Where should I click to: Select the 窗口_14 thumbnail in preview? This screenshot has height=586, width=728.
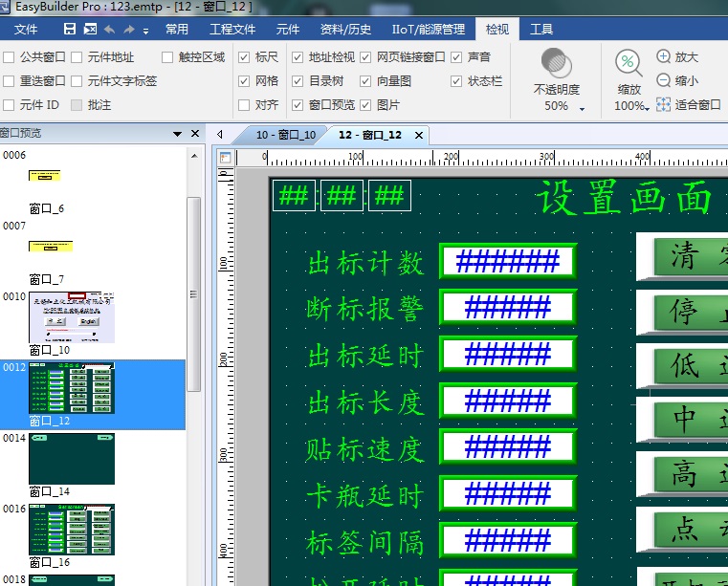point(72,459)
